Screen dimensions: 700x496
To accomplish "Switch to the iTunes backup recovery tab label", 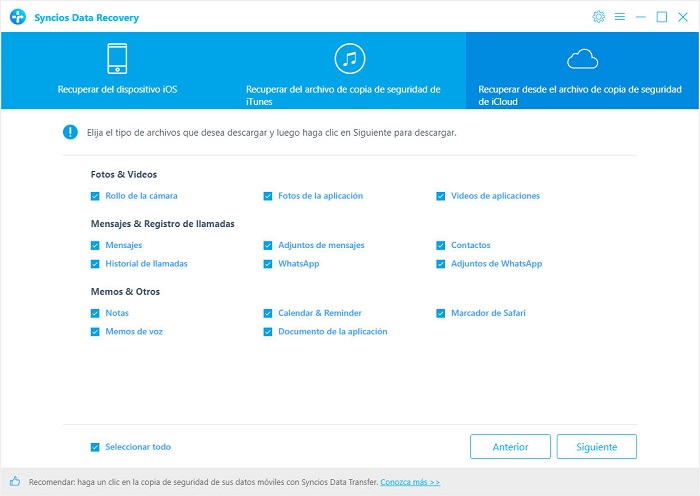I will click(343, 96).
